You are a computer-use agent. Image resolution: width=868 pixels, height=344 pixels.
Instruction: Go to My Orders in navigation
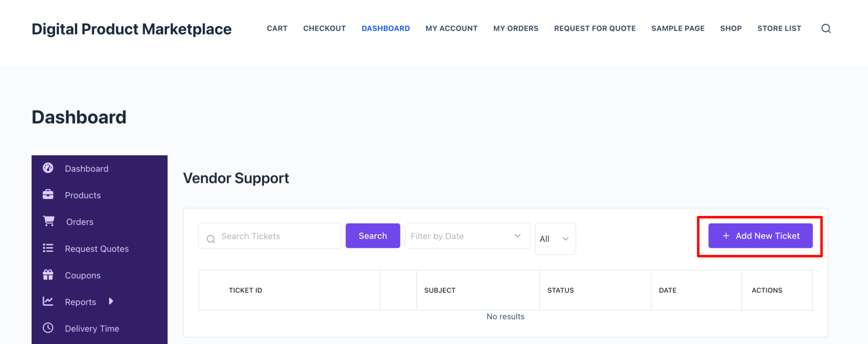point(515,28)
